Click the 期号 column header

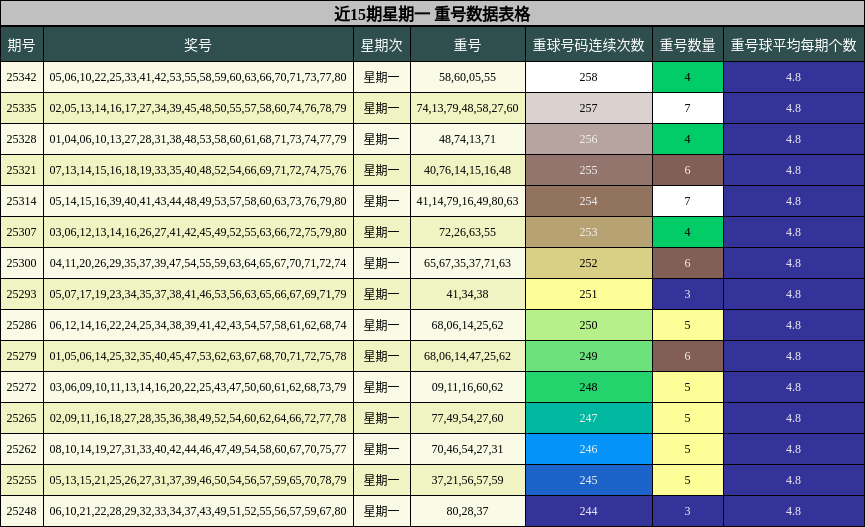pos(22,45)
